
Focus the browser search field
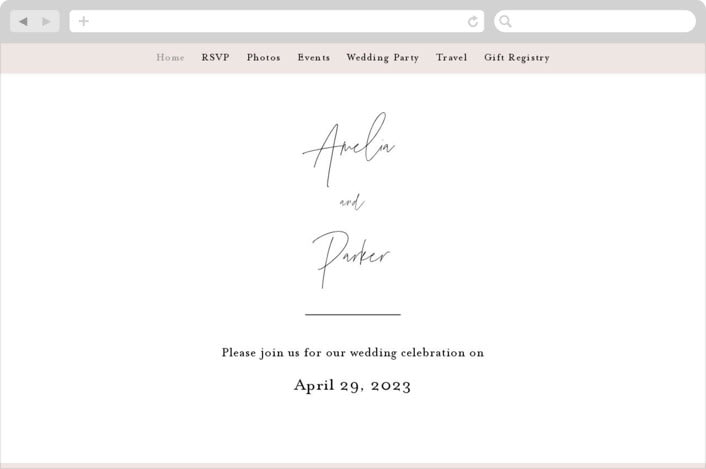tap(595, 21)
